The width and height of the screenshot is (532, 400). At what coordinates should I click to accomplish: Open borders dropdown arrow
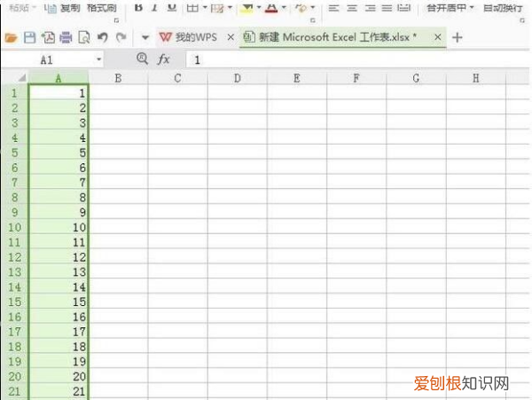click(x=205, y=7)
